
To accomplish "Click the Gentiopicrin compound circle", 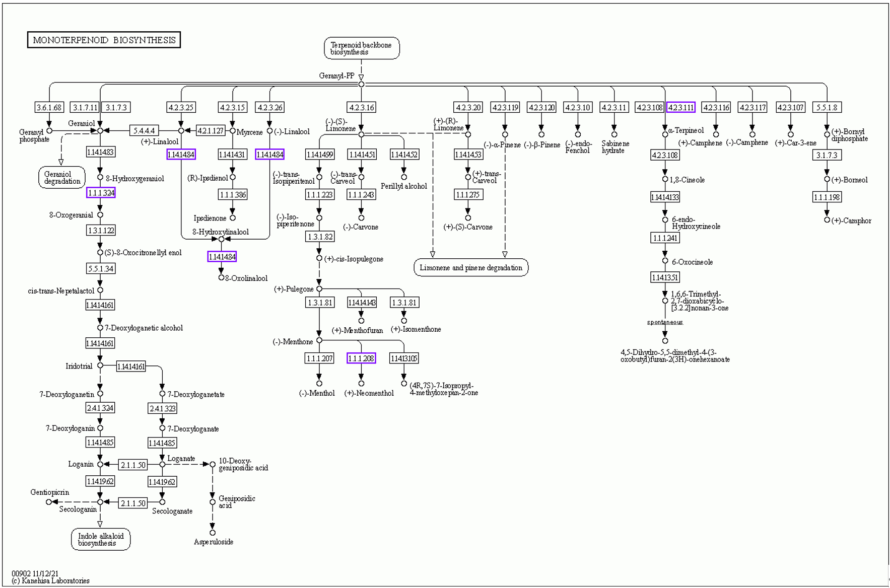I will pos(49,502).
